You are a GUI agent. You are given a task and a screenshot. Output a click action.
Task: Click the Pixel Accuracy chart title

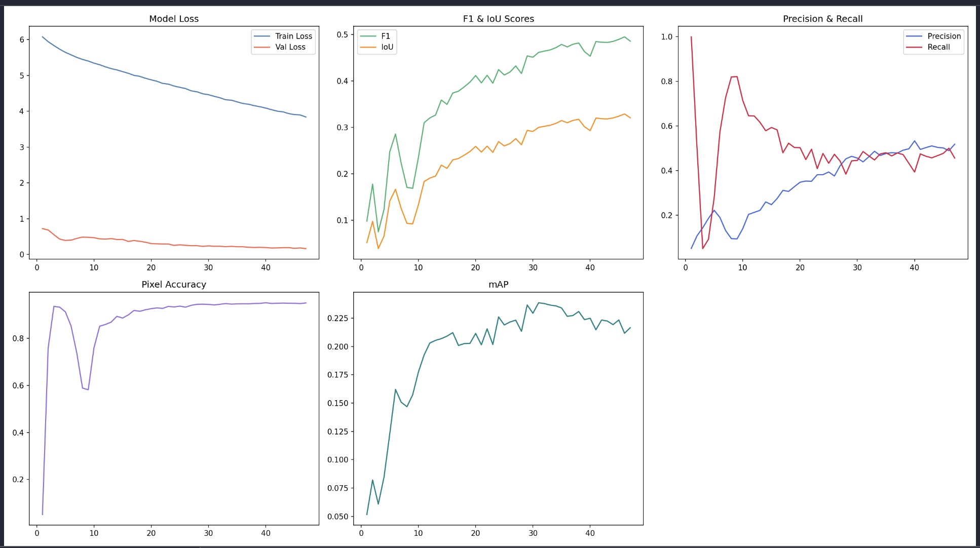(174, 285)
